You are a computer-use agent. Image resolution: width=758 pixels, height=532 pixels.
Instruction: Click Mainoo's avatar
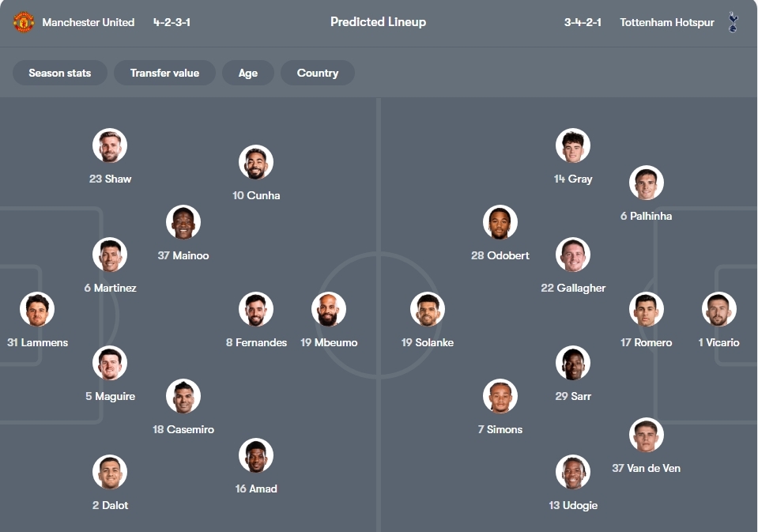point(183,223)
